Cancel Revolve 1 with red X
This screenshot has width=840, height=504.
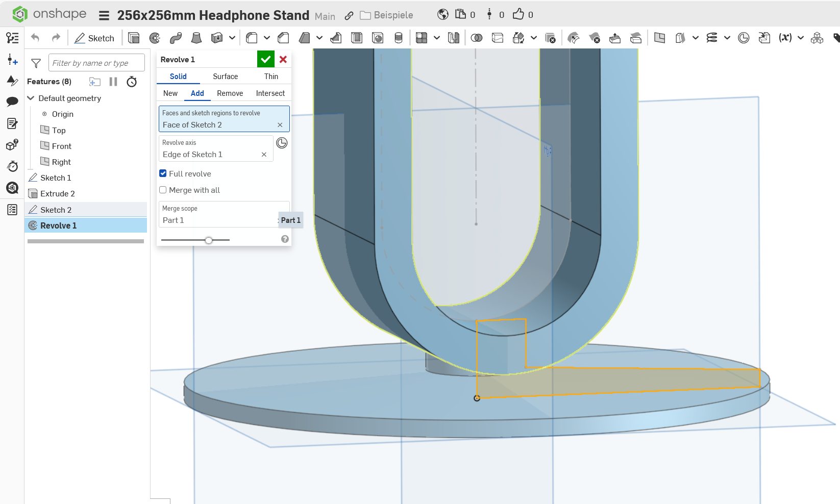click(x=283, y=59)
